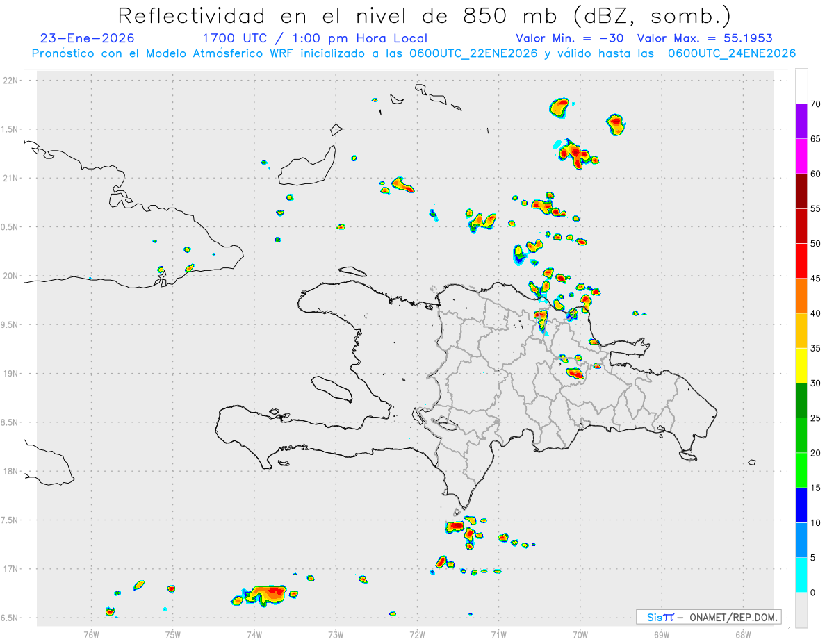Click the colorbar tick label '30'

click(x=816, y=383)
